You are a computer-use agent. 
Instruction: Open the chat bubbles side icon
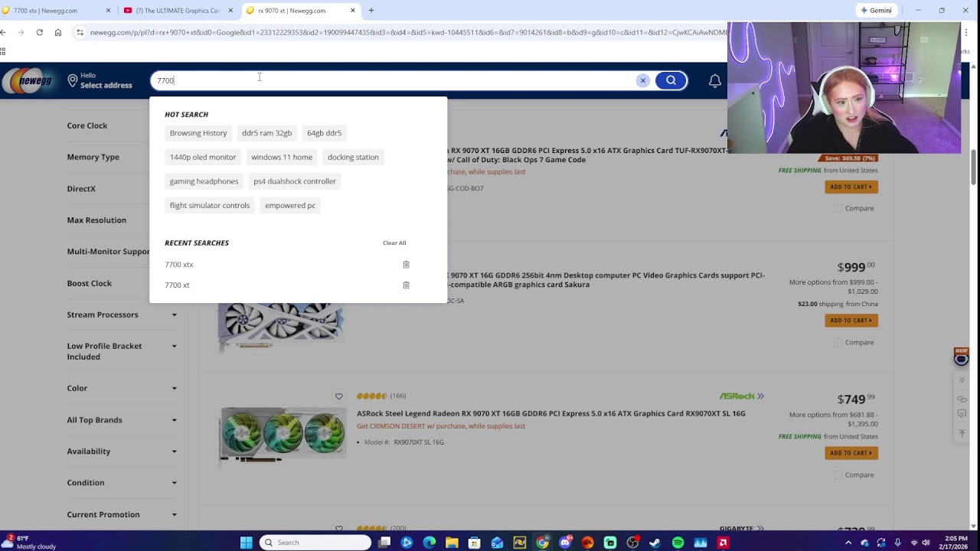(962, 399)
